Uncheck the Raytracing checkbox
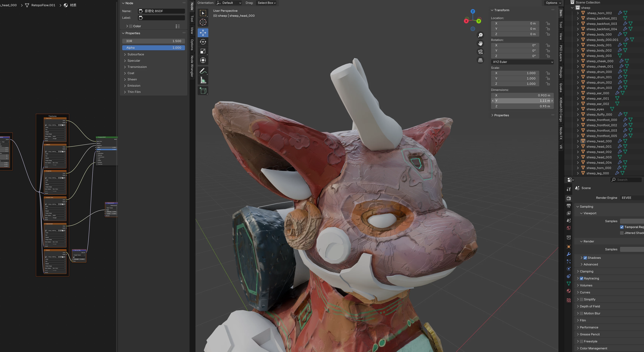The height and width of the screenshot is (352, 644). (x=581, y=278)
